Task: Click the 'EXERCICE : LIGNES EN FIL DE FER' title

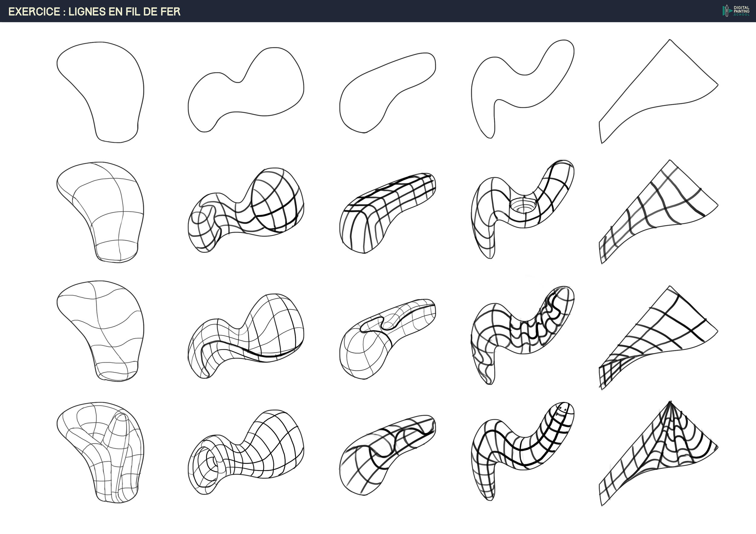Action: click(x=94, y=12)
